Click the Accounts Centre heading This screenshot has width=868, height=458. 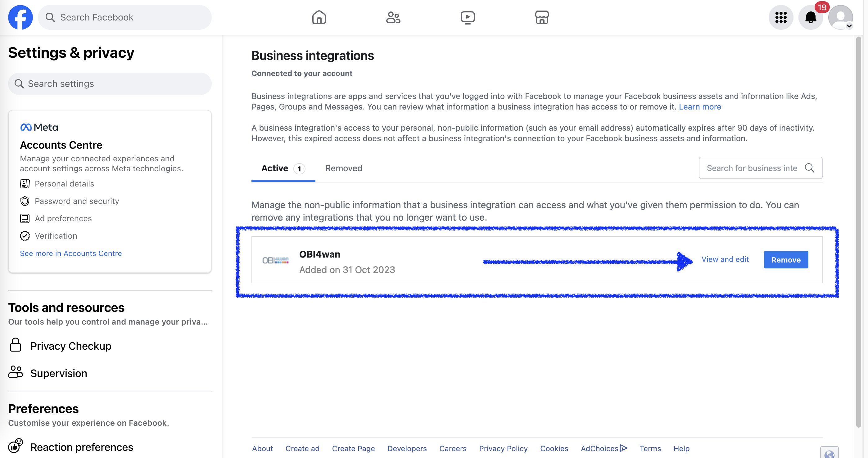(61, 145)
